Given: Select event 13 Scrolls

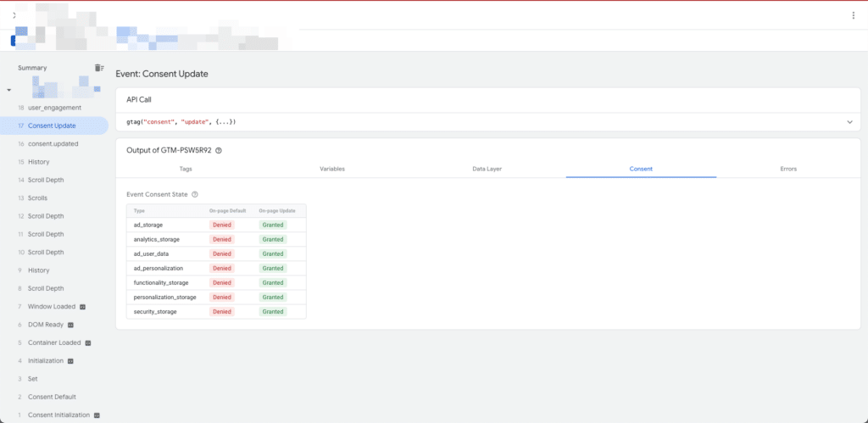Looking at the screenshot, I should click(54, 198).
